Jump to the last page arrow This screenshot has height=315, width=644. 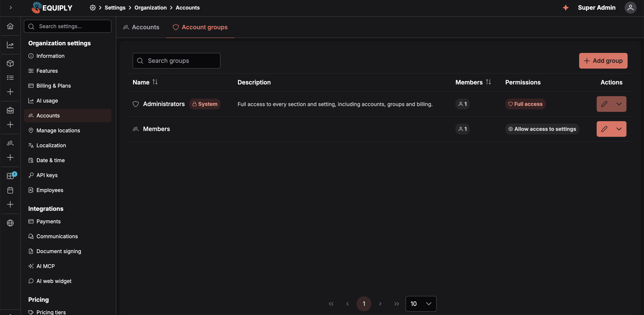(x=397, y=304)
